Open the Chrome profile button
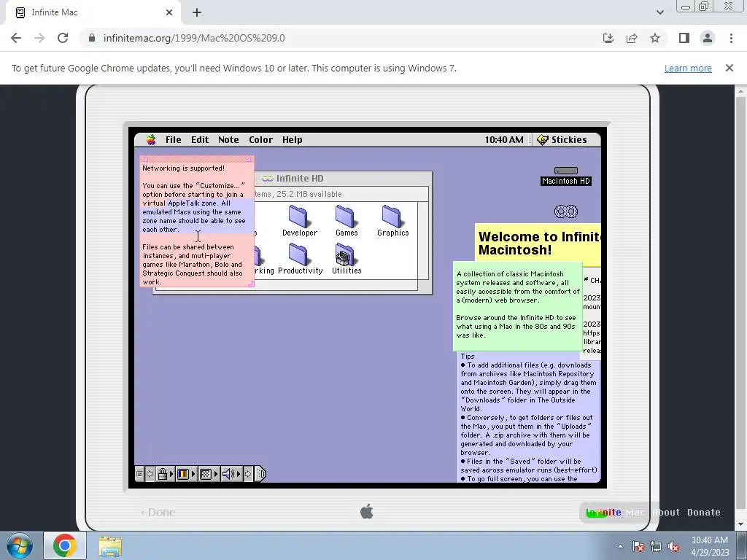The image size is (747, 560). (708, 38)
